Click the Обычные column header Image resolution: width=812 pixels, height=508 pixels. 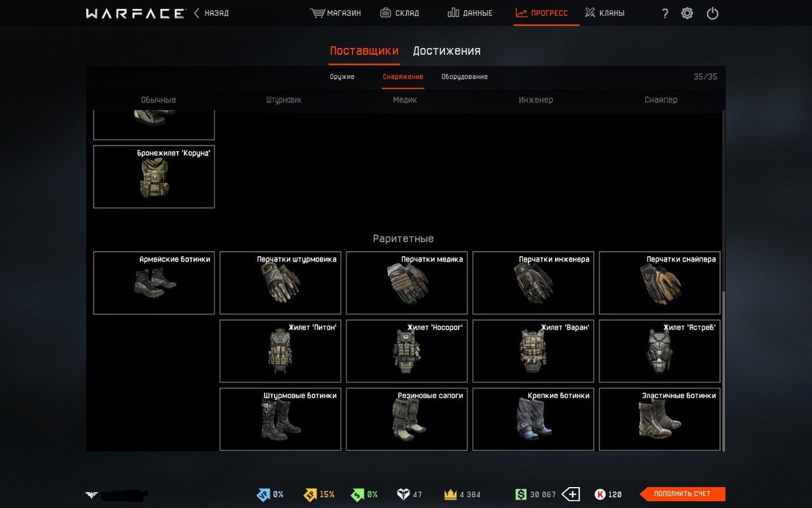coord(159,100)
